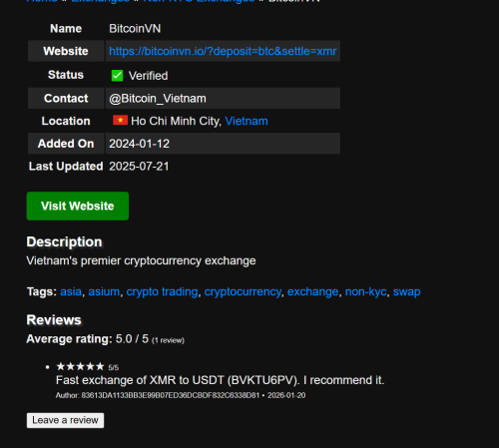Select the BitcoinVN name value
Image resolution: width=499 pixels, height=448 pixels.
135,29
